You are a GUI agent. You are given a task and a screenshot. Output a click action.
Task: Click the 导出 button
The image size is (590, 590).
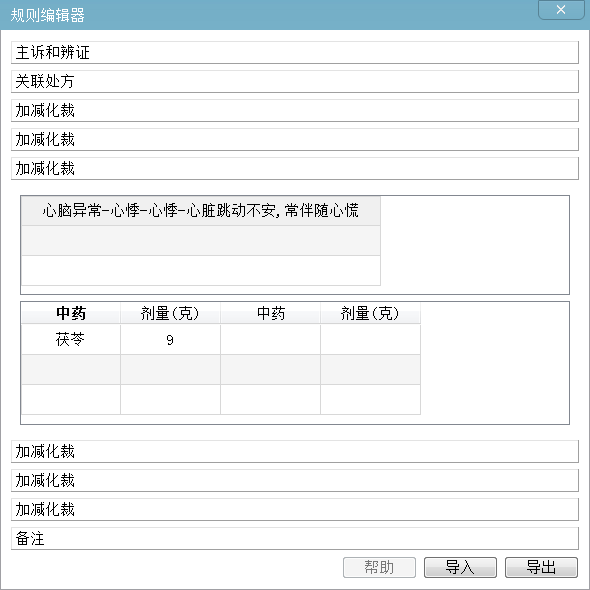click(541, 567)
